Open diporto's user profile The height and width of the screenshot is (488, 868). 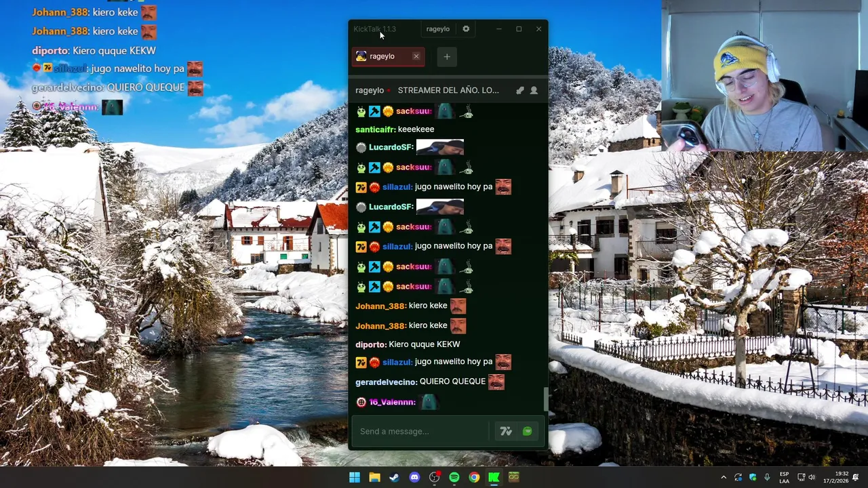click(371, 345)
